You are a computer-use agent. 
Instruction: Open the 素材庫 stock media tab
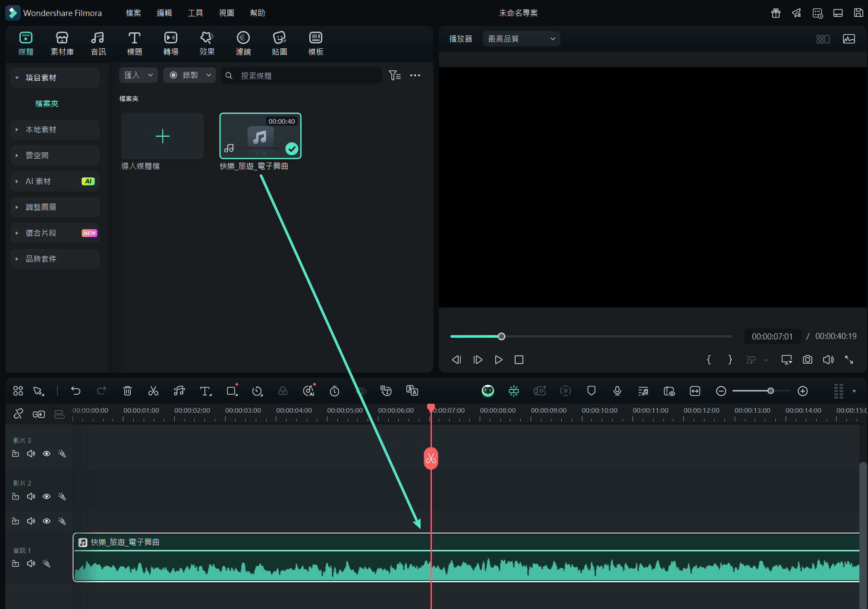click(x=62, y=44)
